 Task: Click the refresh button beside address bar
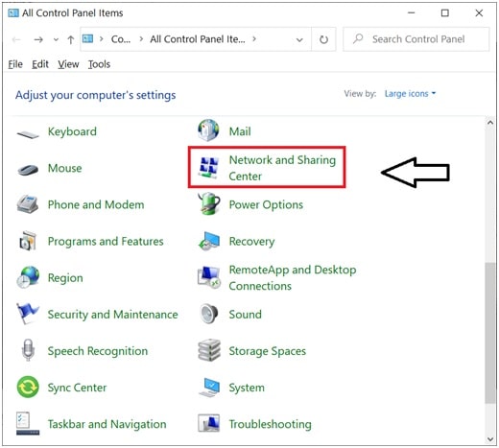(323, 39)
